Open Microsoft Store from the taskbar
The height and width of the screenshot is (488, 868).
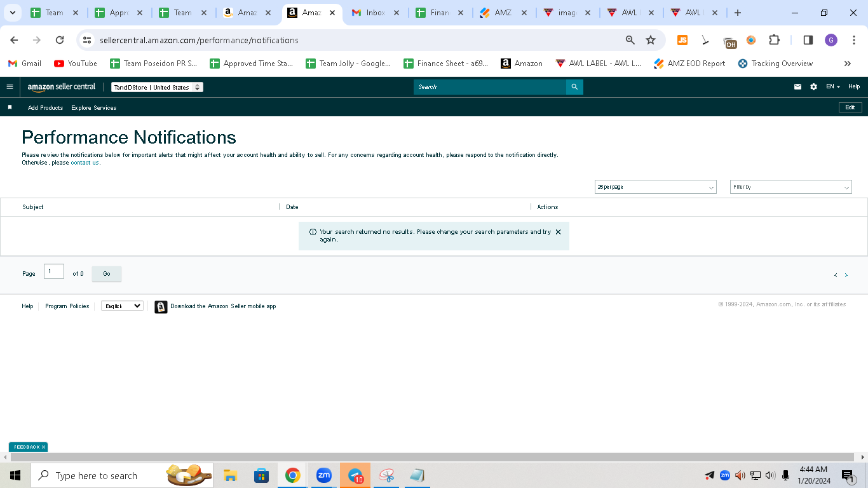coord(261,475)
